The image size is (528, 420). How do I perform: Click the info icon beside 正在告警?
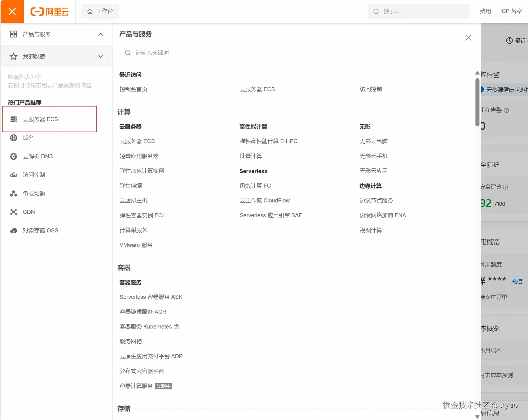coord(506,110)
